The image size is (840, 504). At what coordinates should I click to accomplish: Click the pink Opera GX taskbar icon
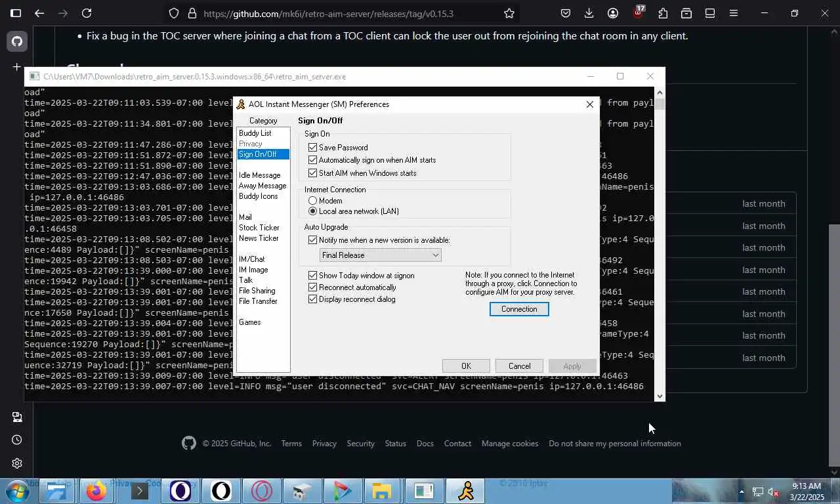pyautogui.click(x=262, y=491)
